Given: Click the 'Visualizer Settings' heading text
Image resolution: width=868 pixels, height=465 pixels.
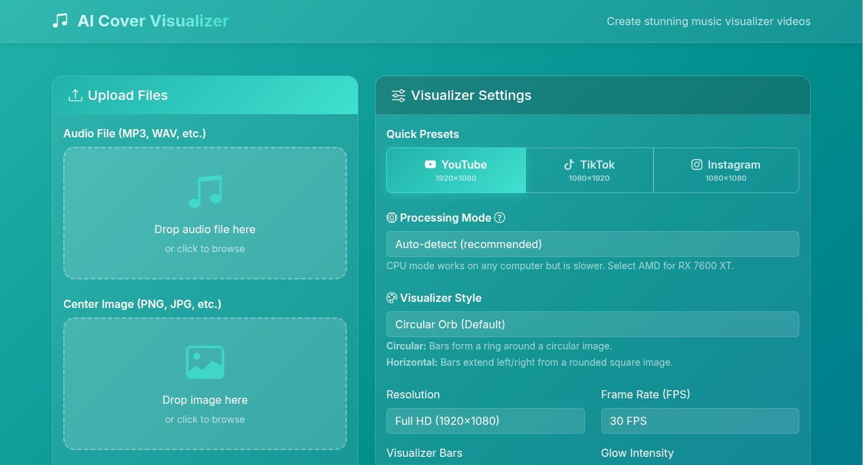Looking at the screenshot, I should click(471, 95).
